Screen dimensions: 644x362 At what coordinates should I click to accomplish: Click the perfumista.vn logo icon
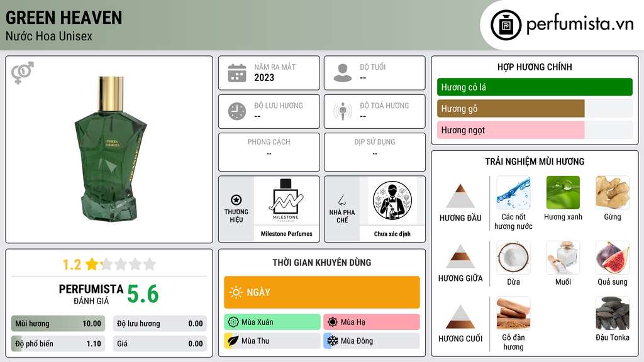click(x=506, y=25)
